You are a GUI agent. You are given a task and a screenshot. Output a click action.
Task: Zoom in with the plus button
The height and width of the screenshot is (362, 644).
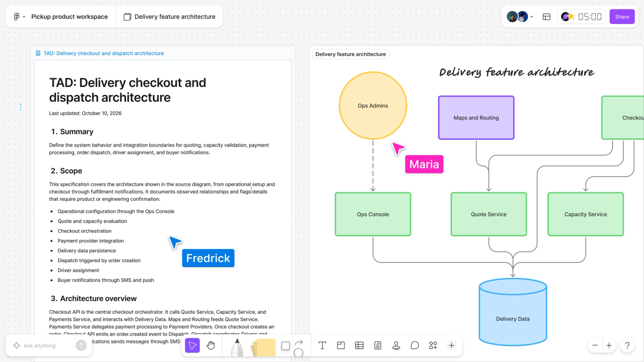[x=609, y=346]
